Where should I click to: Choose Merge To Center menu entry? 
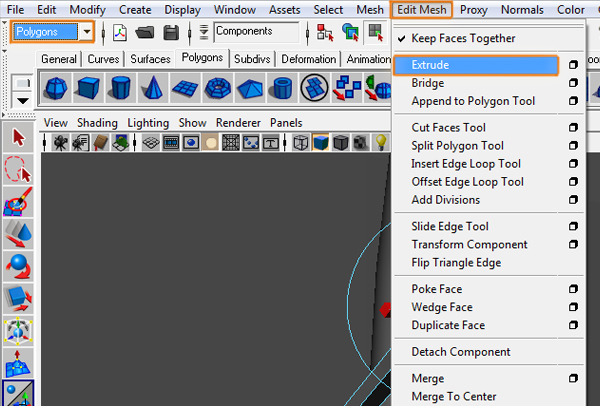click(x=454, y=396)
